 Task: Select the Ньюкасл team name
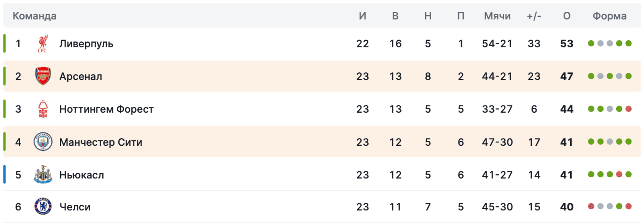[x=81, y=175]
